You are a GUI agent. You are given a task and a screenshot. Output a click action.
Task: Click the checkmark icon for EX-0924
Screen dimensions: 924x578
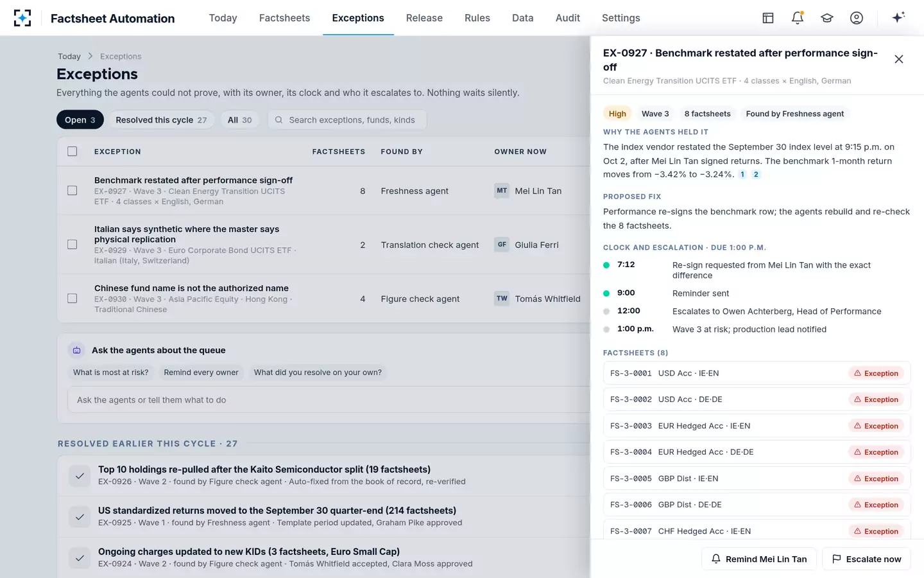(80, 558)
